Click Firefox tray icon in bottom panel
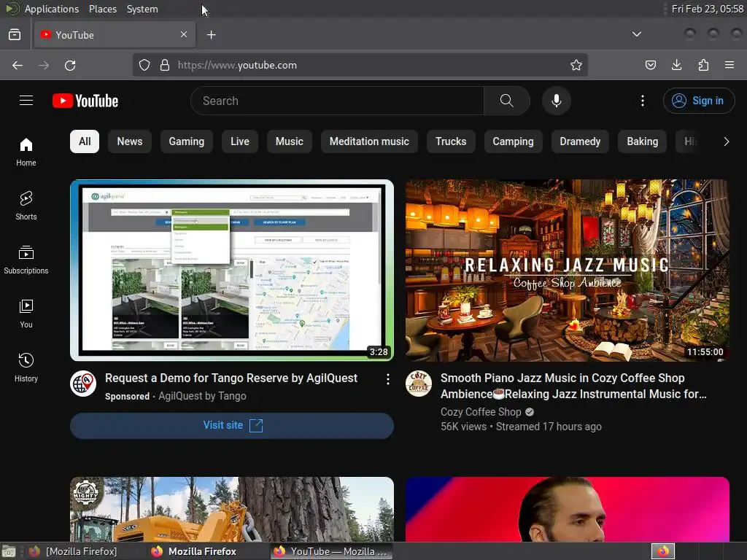This screenshot has width=747, height=560. [x=662, y=551]
